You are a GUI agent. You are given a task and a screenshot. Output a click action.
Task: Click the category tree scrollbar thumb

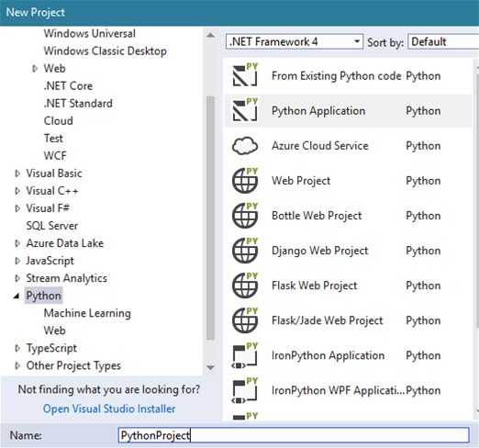tap(210, 218)
